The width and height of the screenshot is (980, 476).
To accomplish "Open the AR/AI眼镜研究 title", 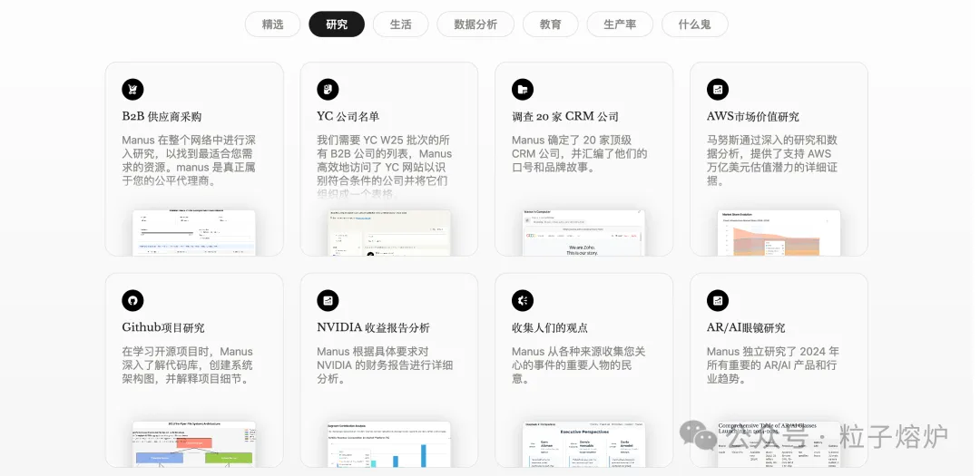I will coord(746,328).
